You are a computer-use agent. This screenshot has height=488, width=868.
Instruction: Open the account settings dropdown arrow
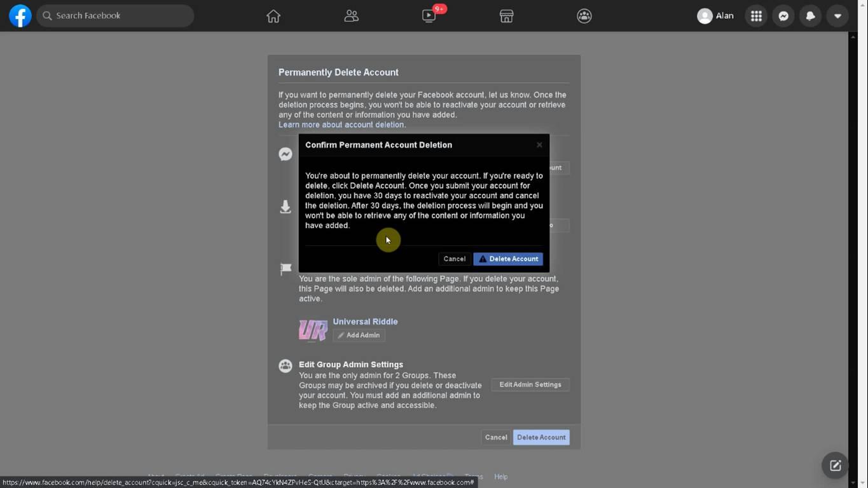click(x=837, y=16)
